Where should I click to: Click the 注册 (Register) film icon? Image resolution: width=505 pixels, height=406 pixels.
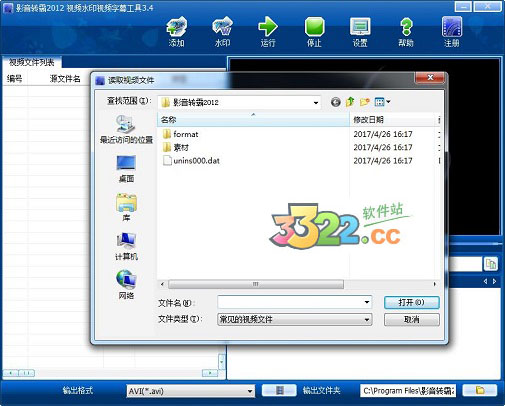pos(452,32)
